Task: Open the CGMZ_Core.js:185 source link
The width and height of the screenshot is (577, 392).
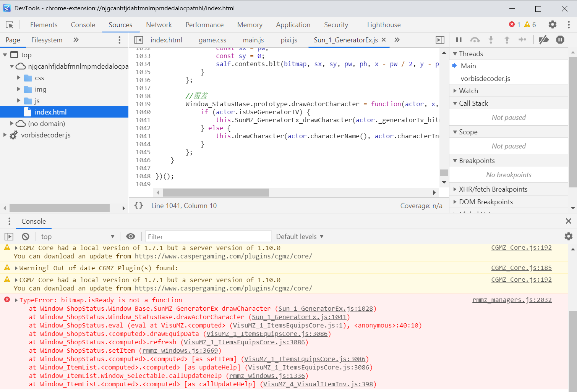Action: click(522, 268)
